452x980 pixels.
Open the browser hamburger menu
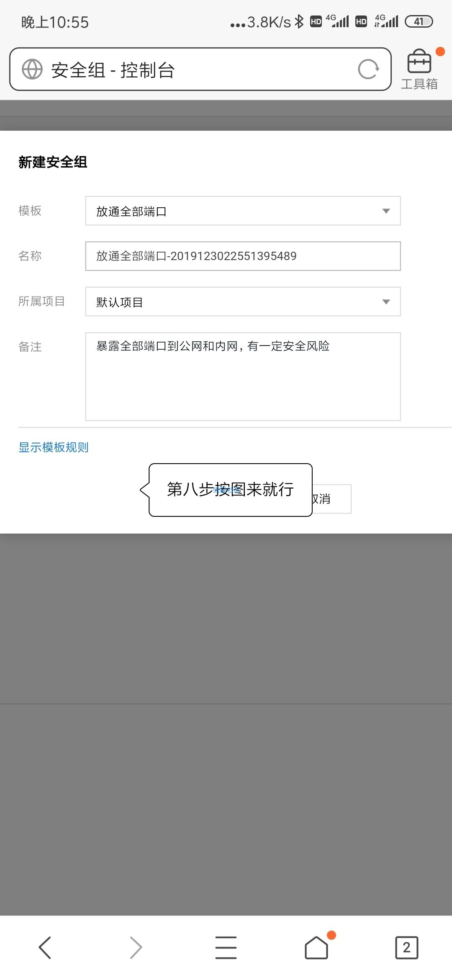coord(226,947)
